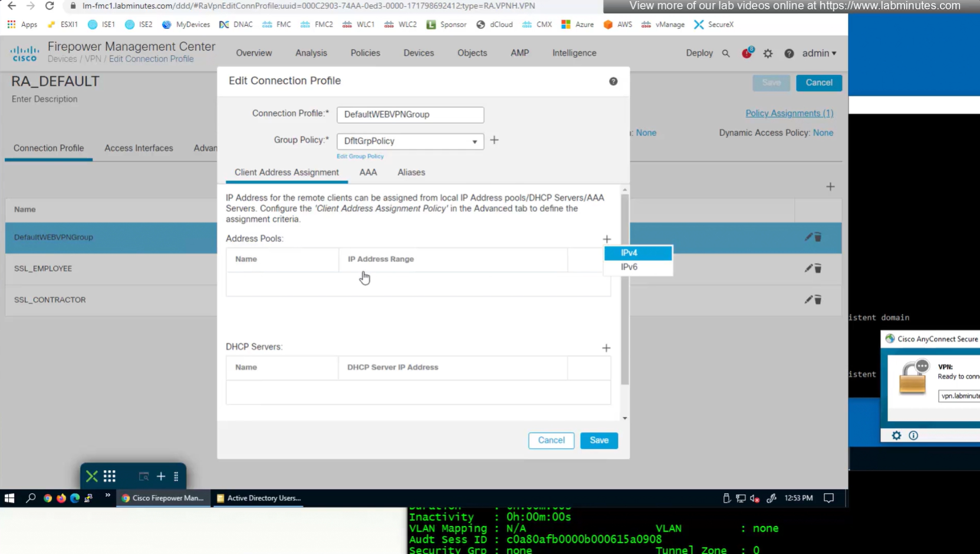The width and height of the screenshot is (980, 554).
Task: Open Active Directory Users in the taskbar
Action: point(259,498)
